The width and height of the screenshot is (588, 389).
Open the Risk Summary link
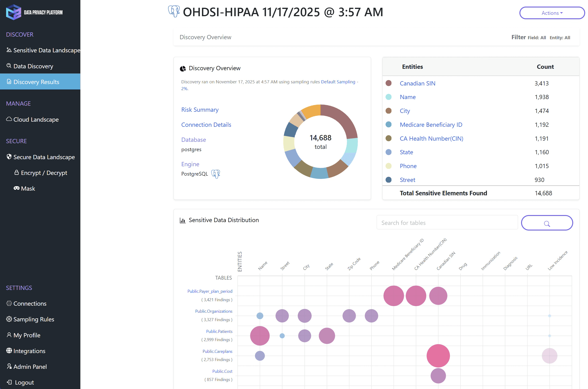tap(200, 110)
